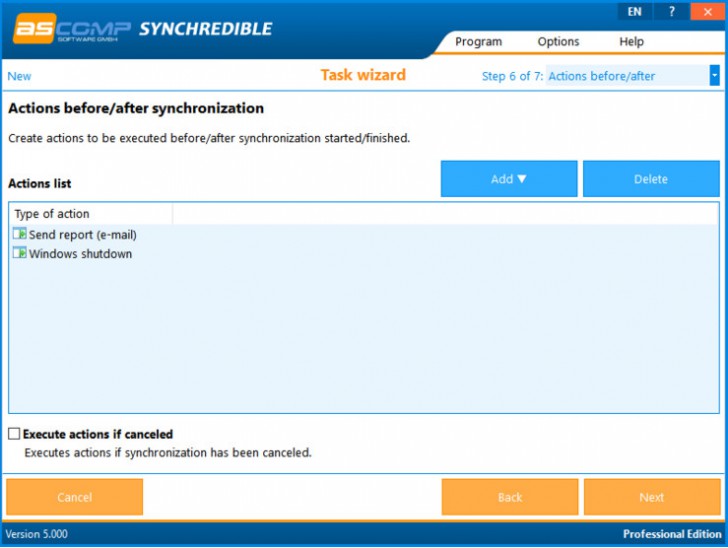
Task: Click the Step 6 of 7 label
Action: [512, 76]
